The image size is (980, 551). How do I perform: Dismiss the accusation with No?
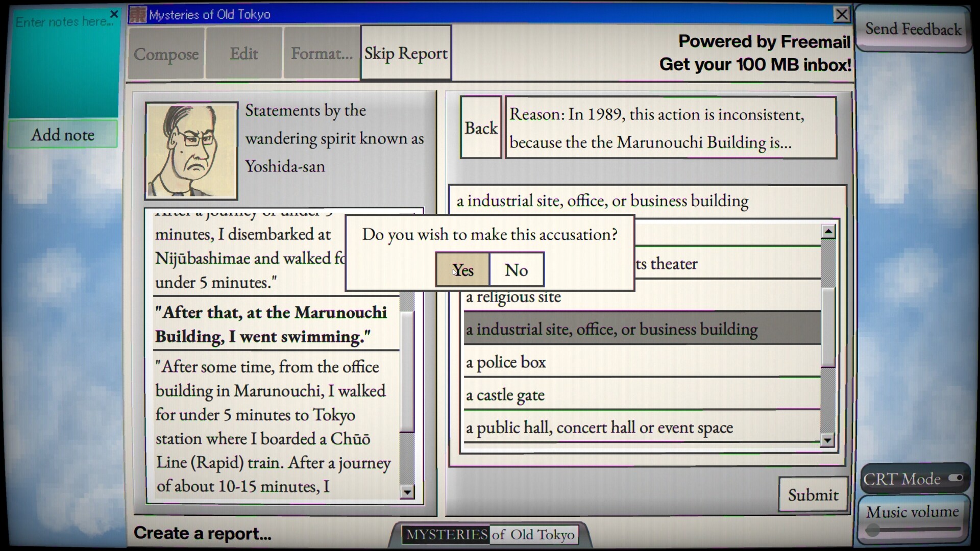tap(517, 269)
